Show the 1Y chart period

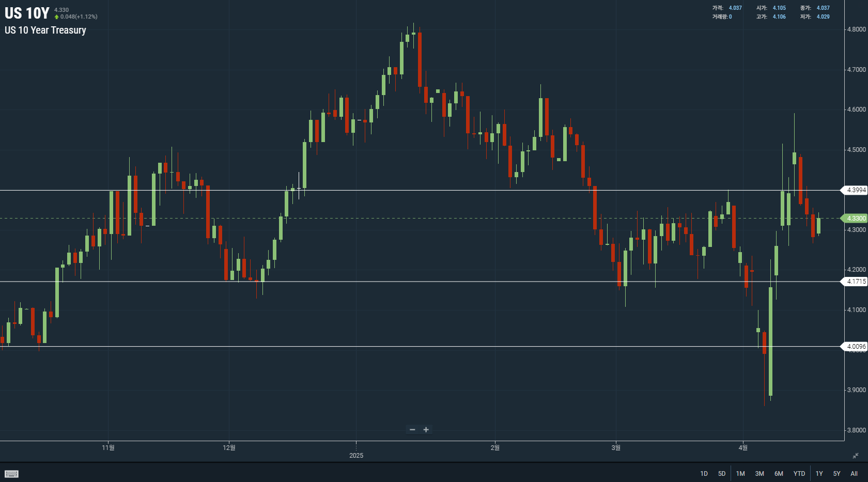click(x=819, y=474)
